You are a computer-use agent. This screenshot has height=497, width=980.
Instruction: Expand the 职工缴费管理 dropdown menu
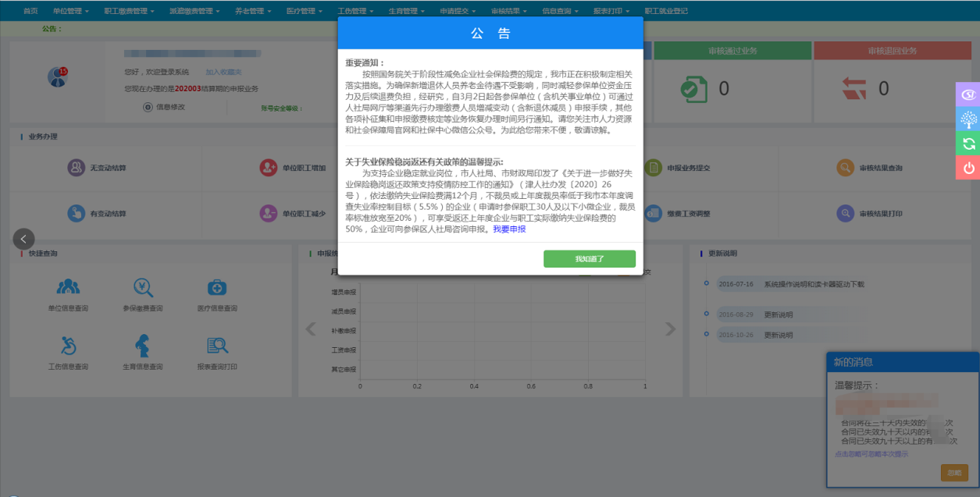(x=129, y=11)
